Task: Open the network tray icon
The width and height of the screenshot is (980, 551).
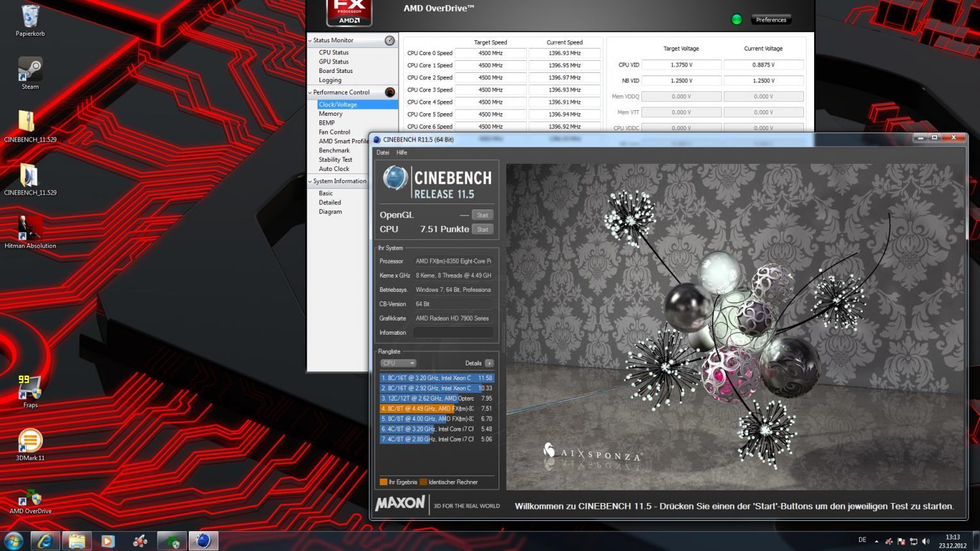Action: pos(913,541)
